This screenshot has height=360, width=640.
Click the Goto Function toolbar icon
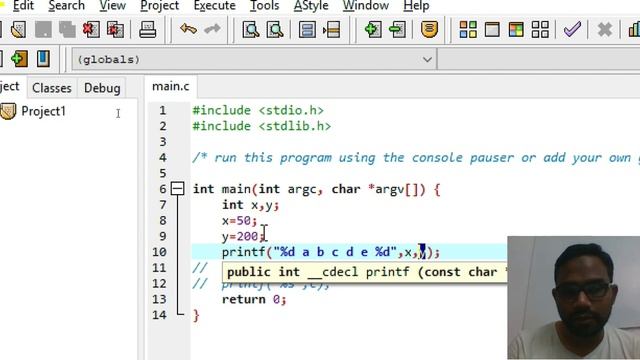point(307,29)
